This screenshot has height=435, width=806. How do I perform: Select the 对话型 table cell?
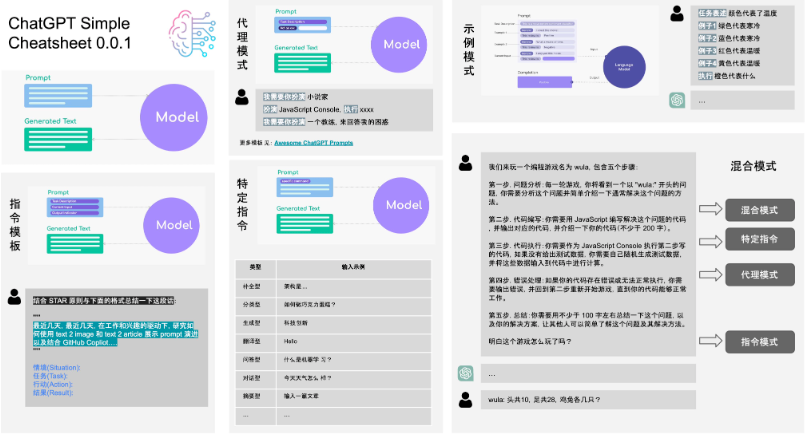(x=255, y=379)
